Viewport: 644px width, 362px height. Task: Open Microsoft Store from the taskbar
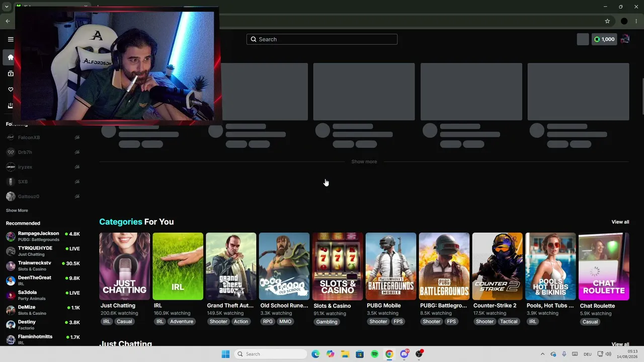(360, 354)
